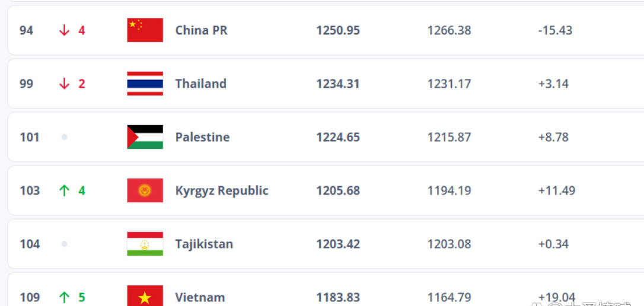Click the red down arrow beside Thailand
Viewport: 644px width, 306px height.
pyautogui.click(x=64, y=84)
